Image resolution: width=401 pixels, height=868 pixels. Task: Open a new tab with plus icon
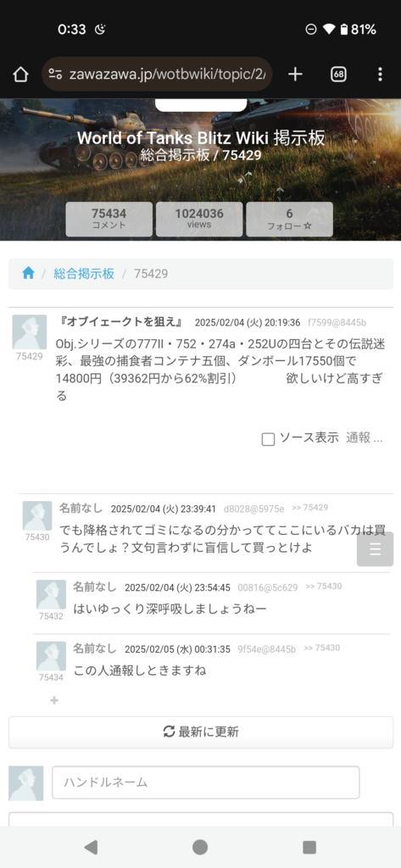[296, 75]
